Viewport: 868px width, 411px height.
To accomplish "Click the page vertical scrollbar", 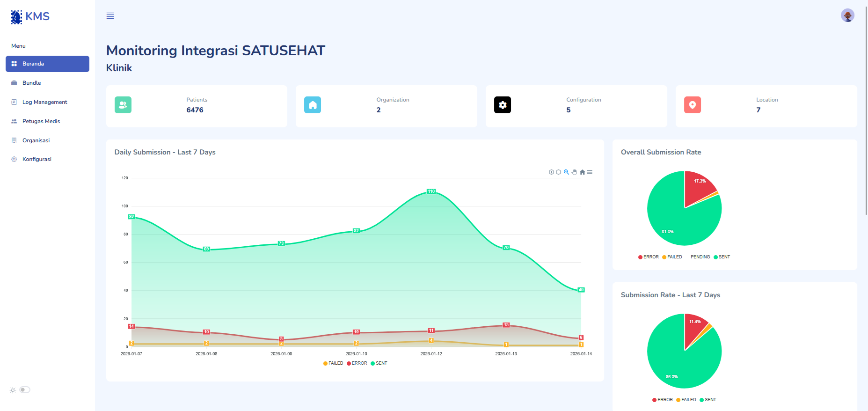I will [x=866, y=110].
